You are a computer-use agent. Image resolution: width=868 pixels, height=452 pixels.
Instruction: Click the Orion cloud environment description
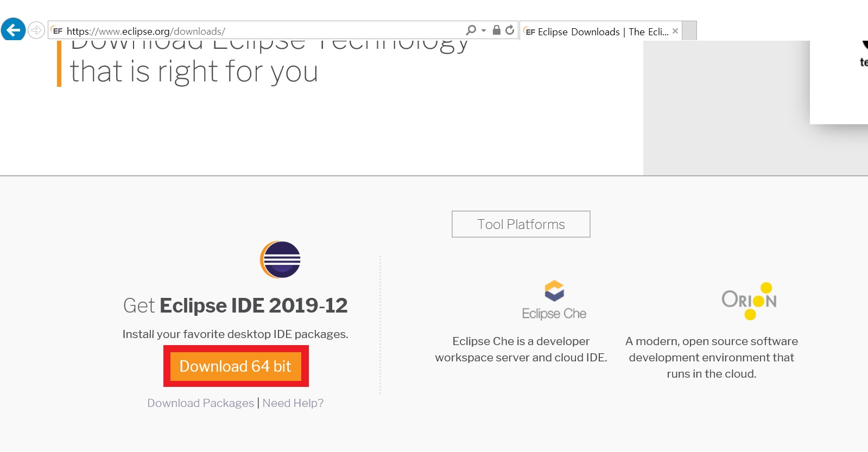coord(712,358)
